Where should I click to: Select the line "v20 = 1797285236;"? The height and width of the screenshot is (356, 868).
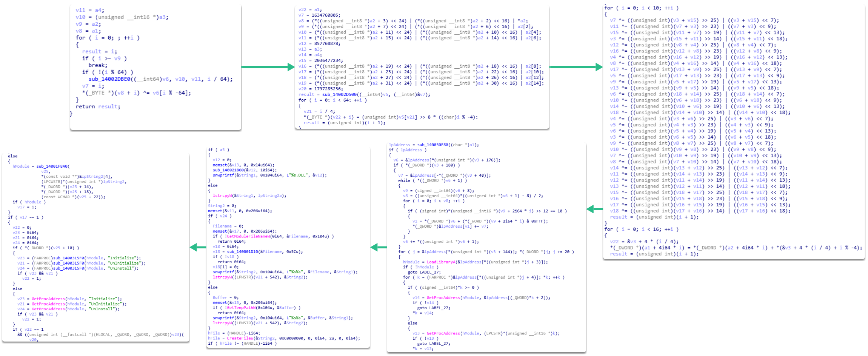(320, 89)
